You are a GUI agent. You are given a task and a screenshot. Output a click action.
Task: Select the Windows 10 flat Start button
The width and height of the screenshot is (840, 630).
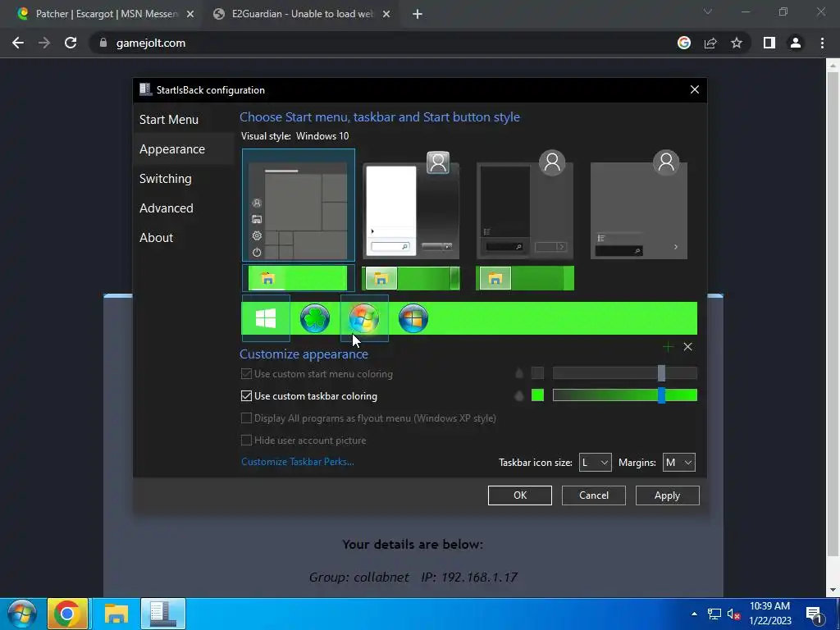(266, 318)
